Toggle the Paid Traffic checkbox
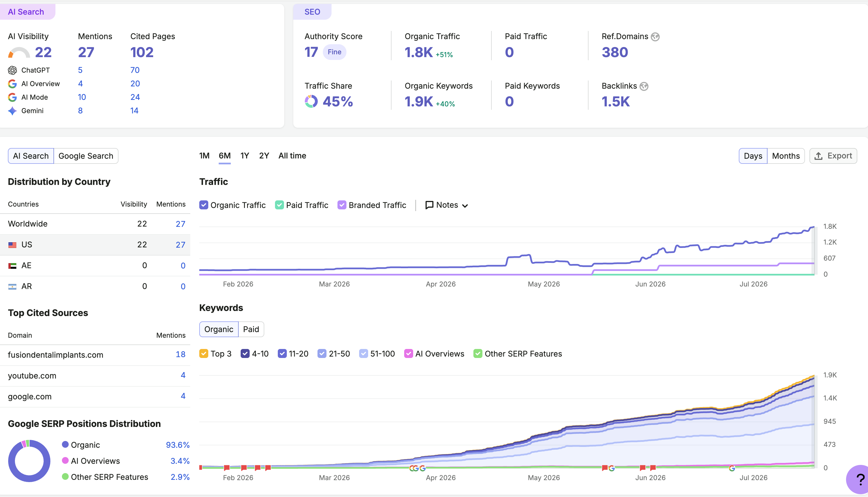 coord(279,205)
